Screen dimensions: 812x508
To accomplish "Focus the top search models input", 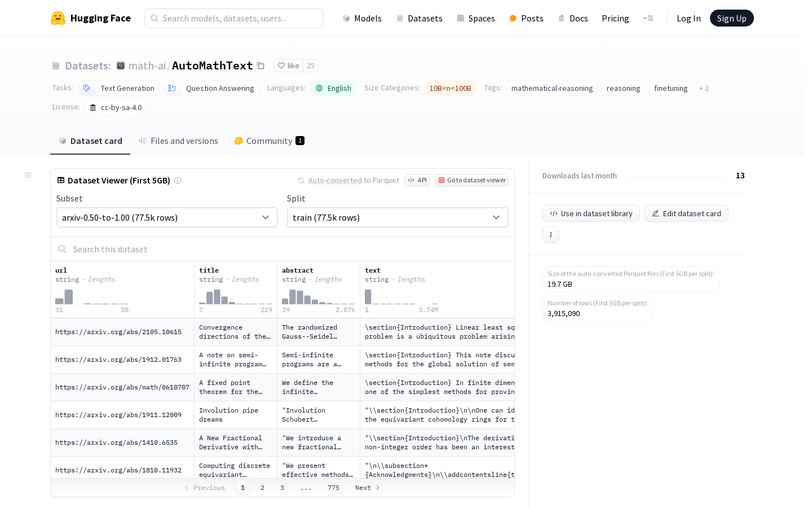I will coord(234,18).
